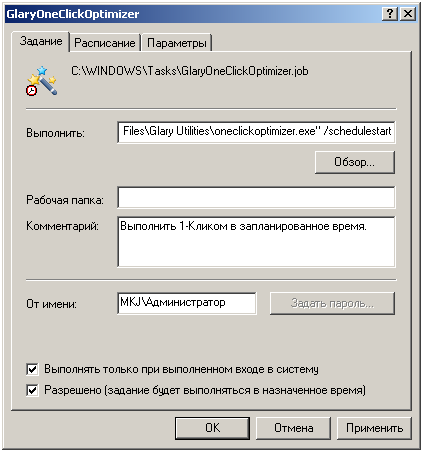Click inside the Комментарий text box
The height and width of the screenshot is (451, 421).
(256, 242)
